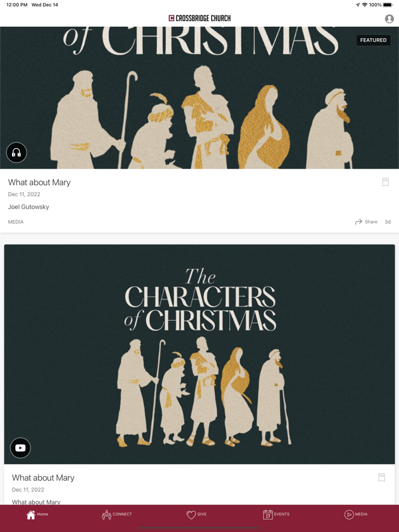
Task: Tap the FEATURED badge
Action: coord(373,40)
